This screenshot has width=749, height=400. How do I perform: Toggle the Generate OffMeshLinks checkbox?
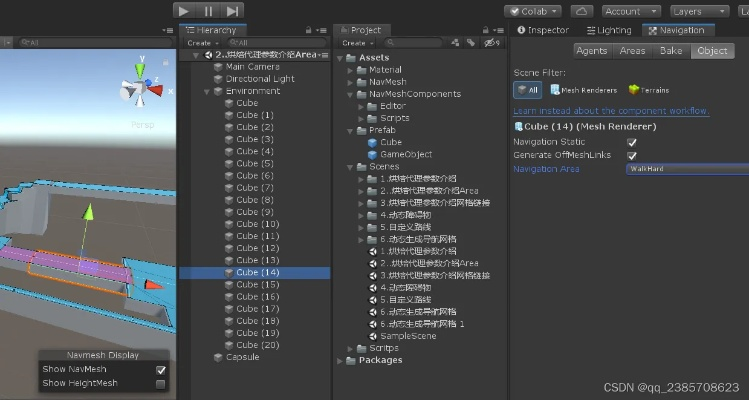pos(632,155)
